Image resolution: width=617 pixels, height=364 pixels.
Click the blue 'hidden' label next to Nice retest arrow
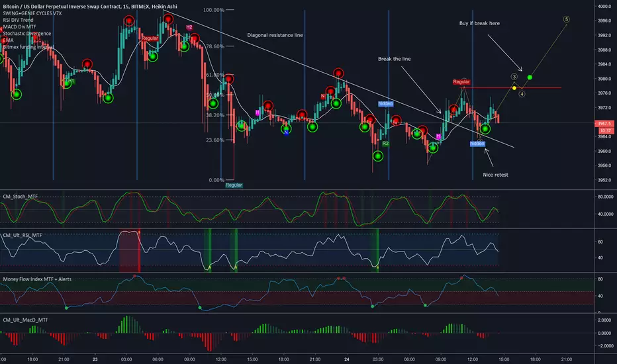(477, 144)
